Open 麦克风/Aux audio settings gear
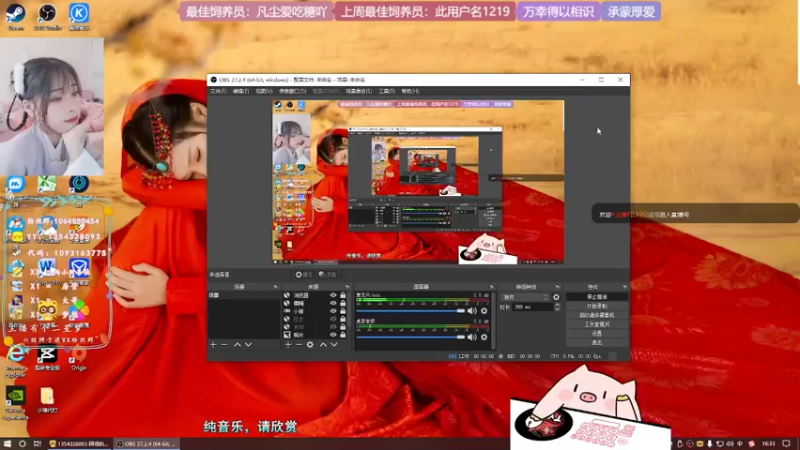800x450 pixels. [484, 311]
